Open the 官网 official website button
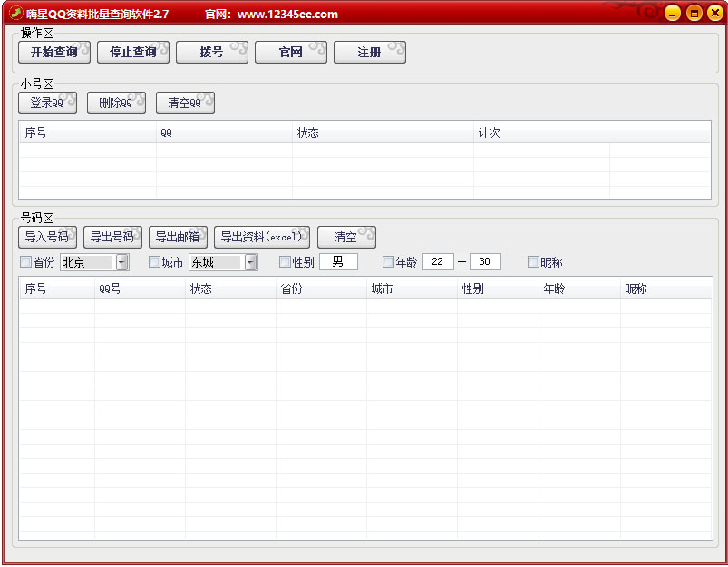Screen dimensions: 728x567 291,53
